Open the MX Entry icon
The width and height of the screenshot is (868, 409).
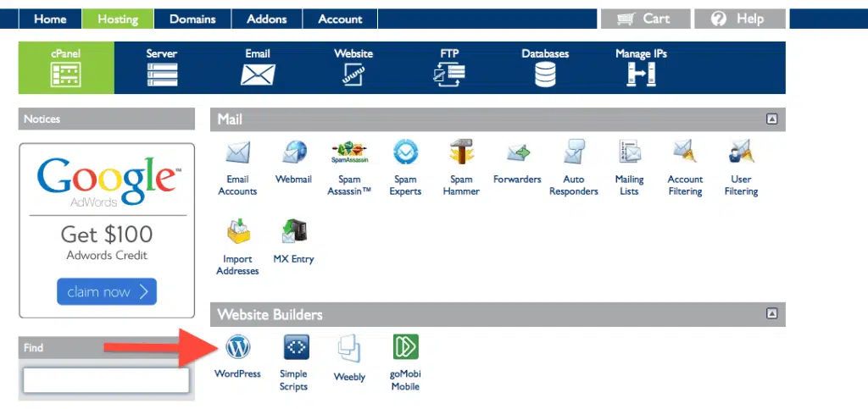(x=293, y=233)
